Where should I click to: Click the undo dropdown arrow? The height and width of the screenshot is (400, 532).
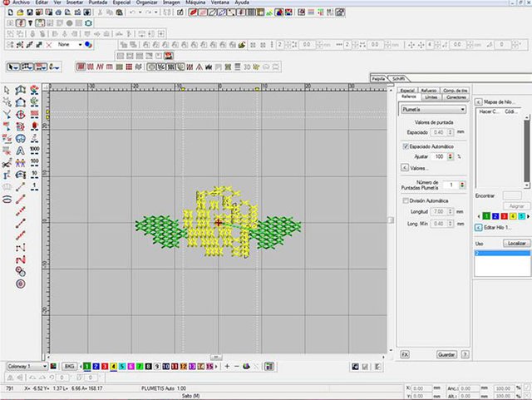click(x=140, y=12)
